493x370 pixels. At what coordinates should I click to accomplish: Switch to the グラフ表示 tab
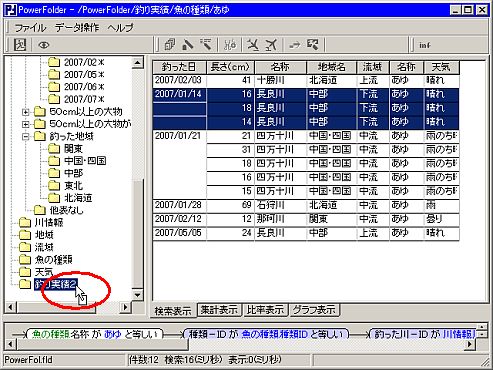point(314,310)
